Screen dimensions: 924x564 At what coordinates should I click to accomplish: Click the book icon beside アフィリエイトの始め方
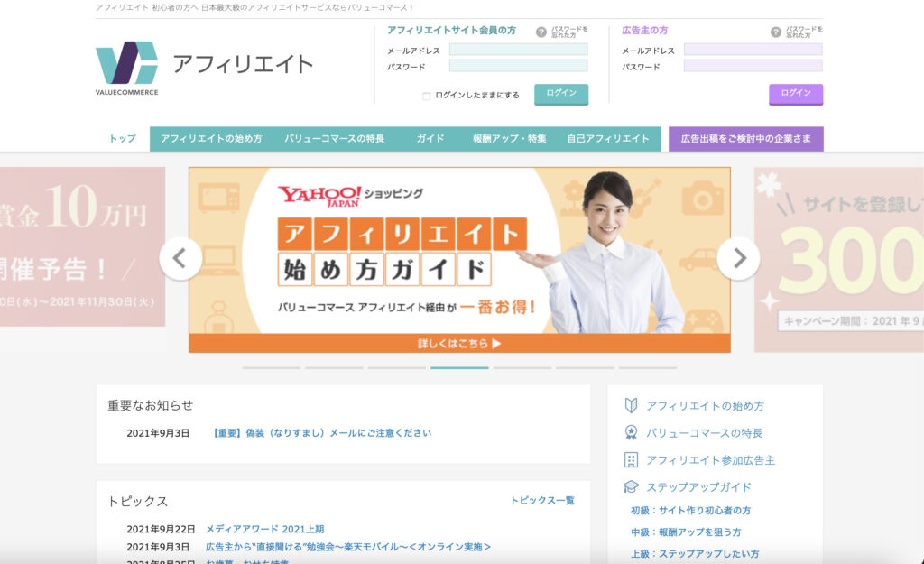[631, 405]
